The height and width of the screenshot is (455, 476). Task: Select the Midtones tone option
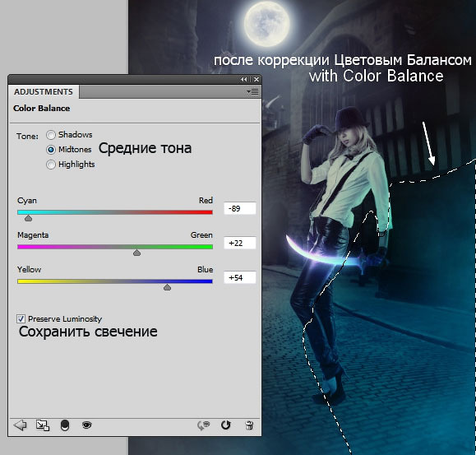tap(51, 150)
